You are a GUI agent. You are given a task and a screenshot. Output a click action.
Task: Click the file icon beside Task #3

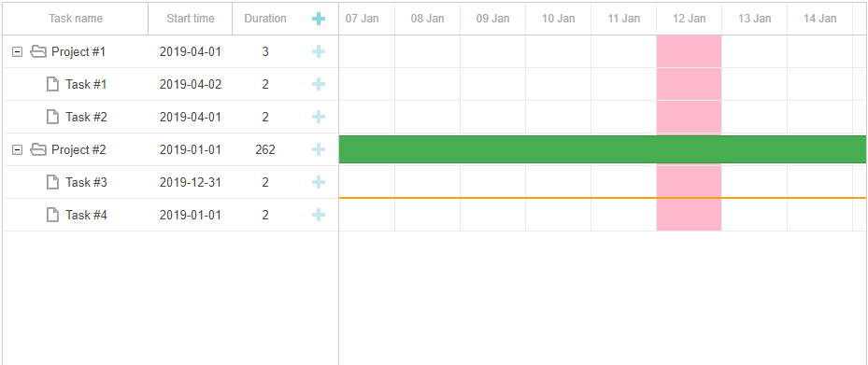point(52,182)
